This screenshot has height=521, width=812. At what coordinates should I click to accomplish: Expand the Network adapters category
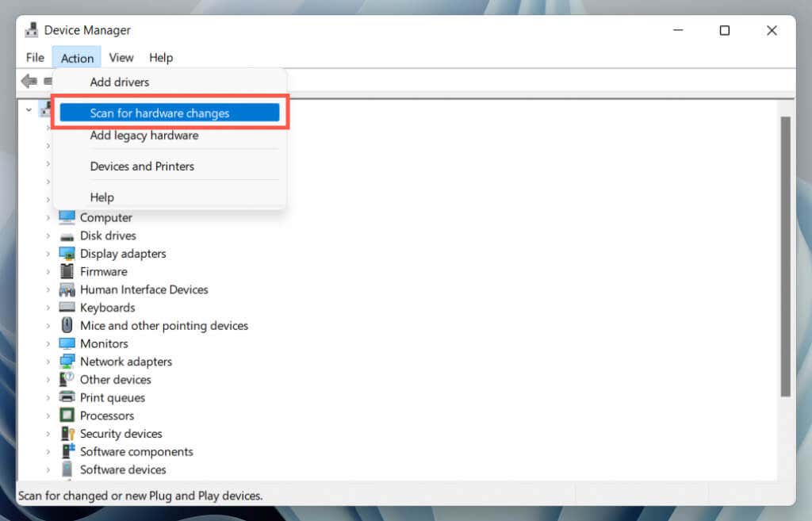click(x=48, y=362)
